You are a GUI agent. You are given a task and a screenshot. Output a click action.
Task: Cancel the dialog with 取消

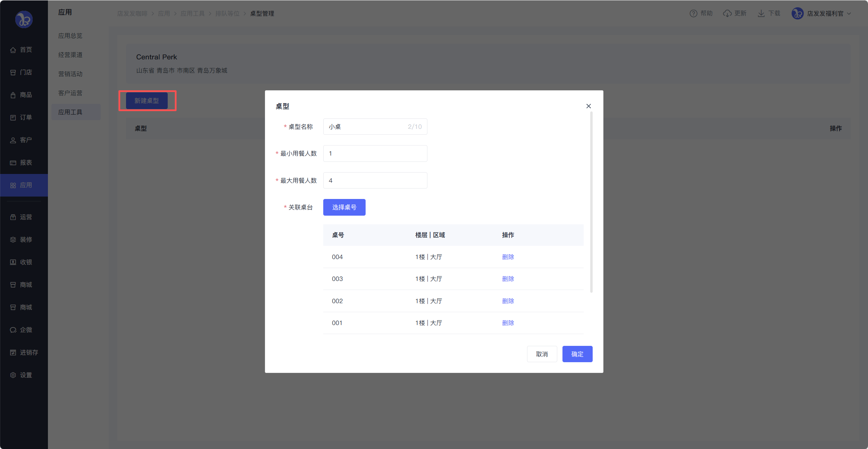click(x=542, y=354)
